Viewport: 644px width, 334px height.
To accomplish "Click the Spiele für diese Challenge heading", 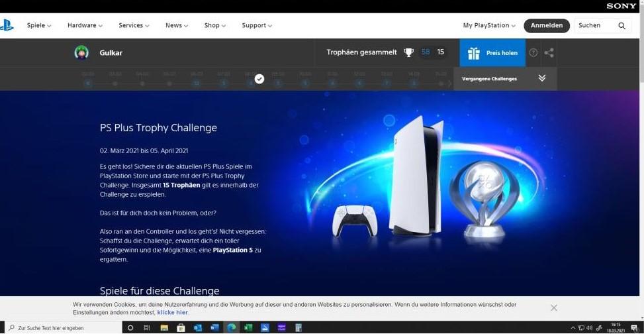I will pyautogui.click(x=160, y=291).
